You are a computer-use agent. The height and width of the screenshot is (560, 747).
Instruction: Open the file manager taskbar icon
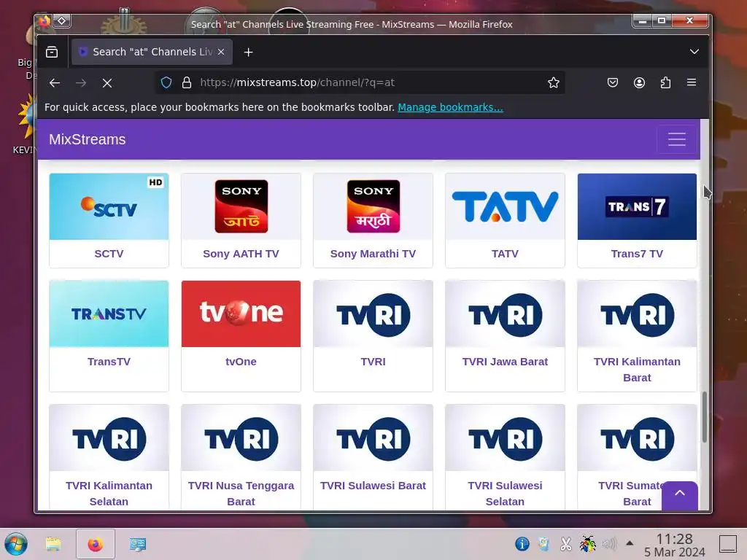(x=53, y=544)
